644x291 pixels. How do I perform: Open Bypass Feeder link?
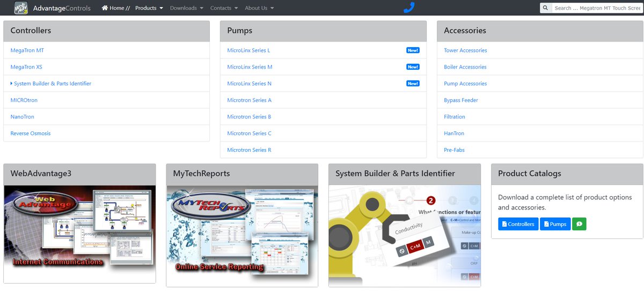[461, 100]
